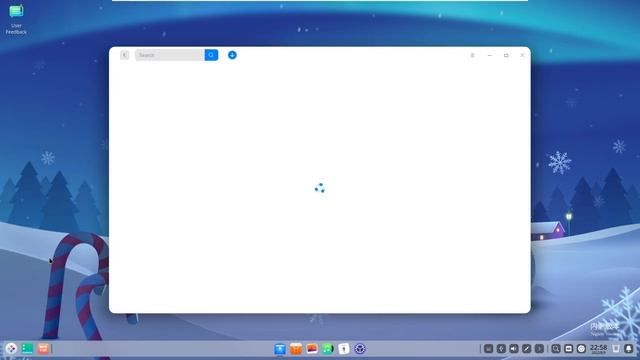Open the downloads manager icon
This screenshot has width=640, height=360.
click(x=232, y=55)
